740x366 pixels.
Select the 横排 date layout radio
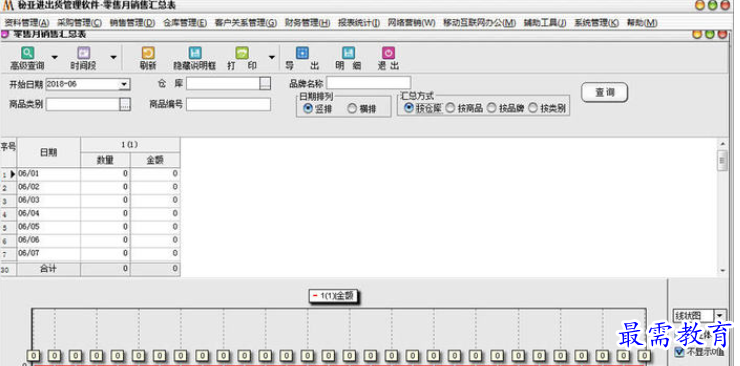(x=352, y=108)
